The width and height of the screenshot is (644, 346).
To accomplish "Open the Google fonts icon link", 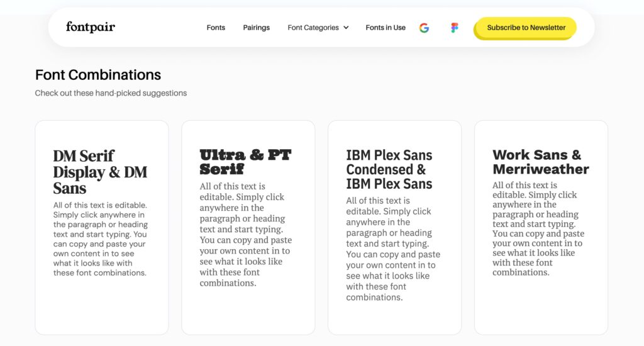I will point(425,28).
